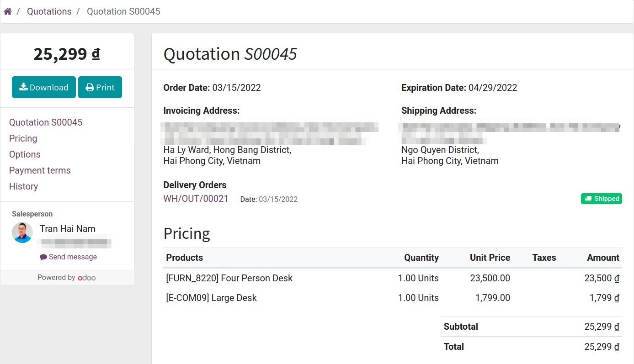Open the Quotation S00045 sidebar section

pos(46,122)
